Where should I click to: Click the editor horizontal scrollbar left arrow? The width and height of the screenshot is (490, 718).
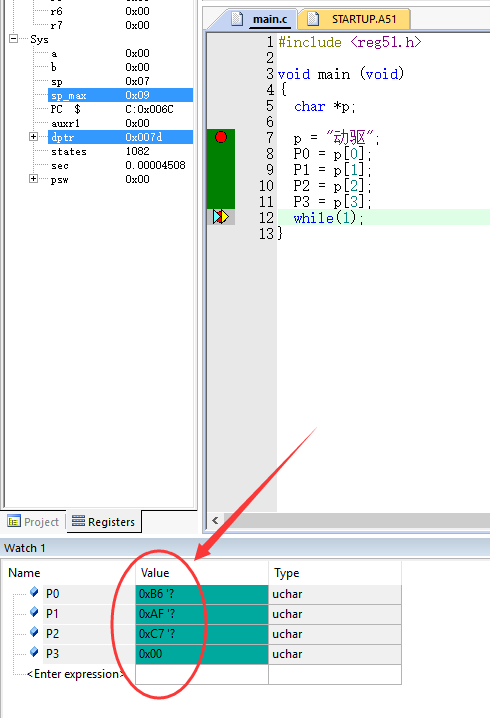pos(215,520)
